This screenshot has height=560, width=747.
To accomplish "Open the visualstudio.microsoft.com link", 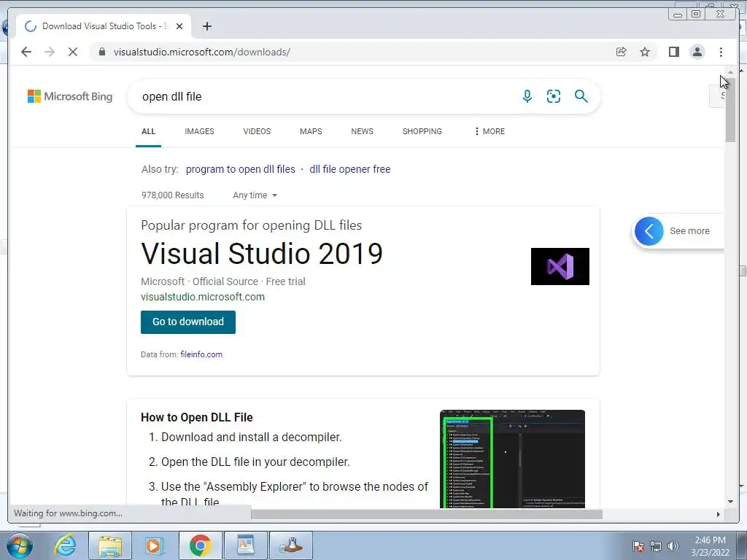I will tap(203, 297).
